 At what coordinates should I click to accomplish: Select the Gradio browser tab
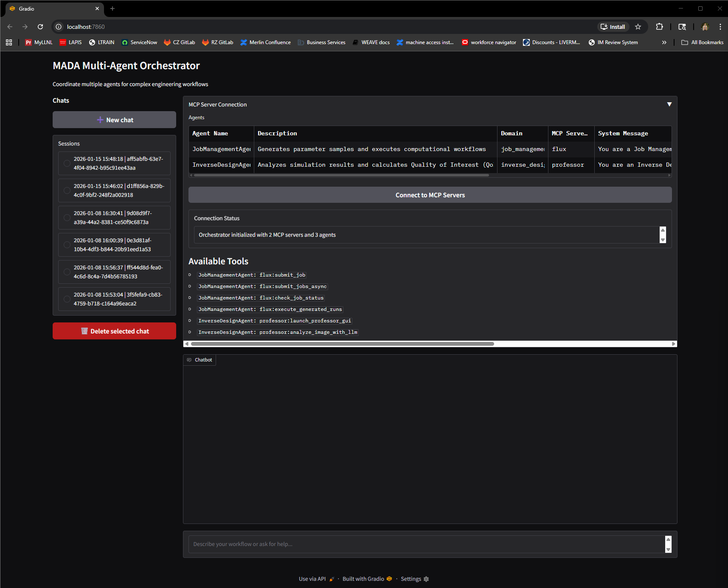(53, 8)
